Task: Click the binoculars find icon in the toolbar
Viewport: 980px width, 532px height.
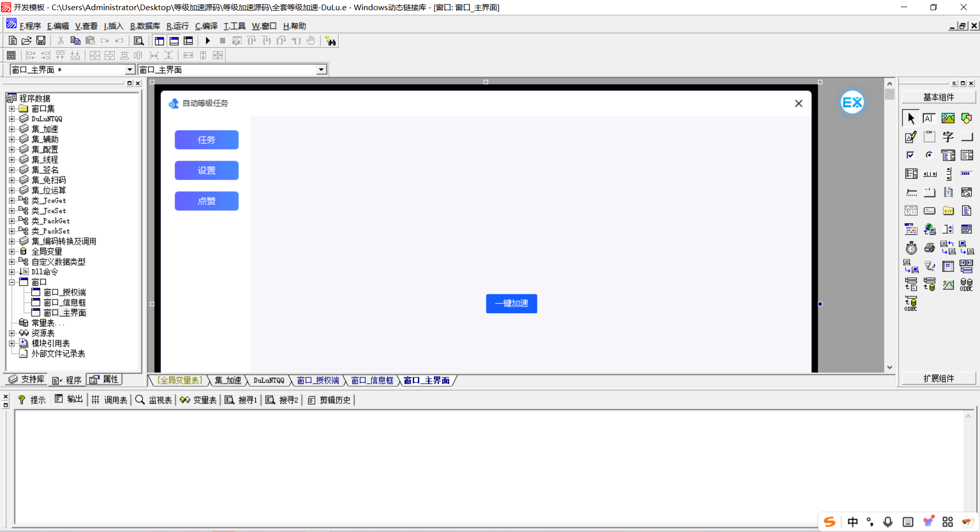Action: [x=331, y=41]
